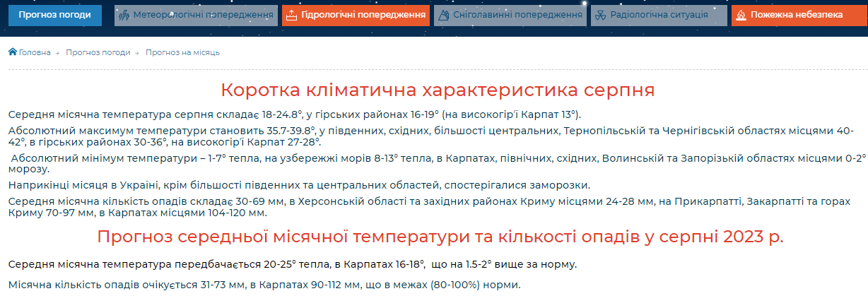The image size is (868, 308).
Task: Click the water level icon in Гідрологічні попередження
Action: [291, 15]
